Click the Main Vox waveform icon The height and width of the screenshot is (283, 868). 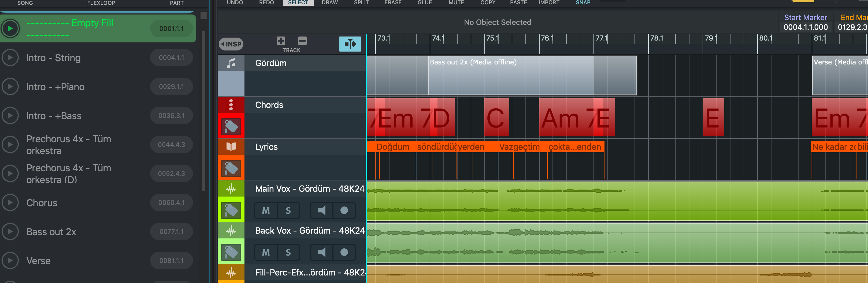(231, 188)
